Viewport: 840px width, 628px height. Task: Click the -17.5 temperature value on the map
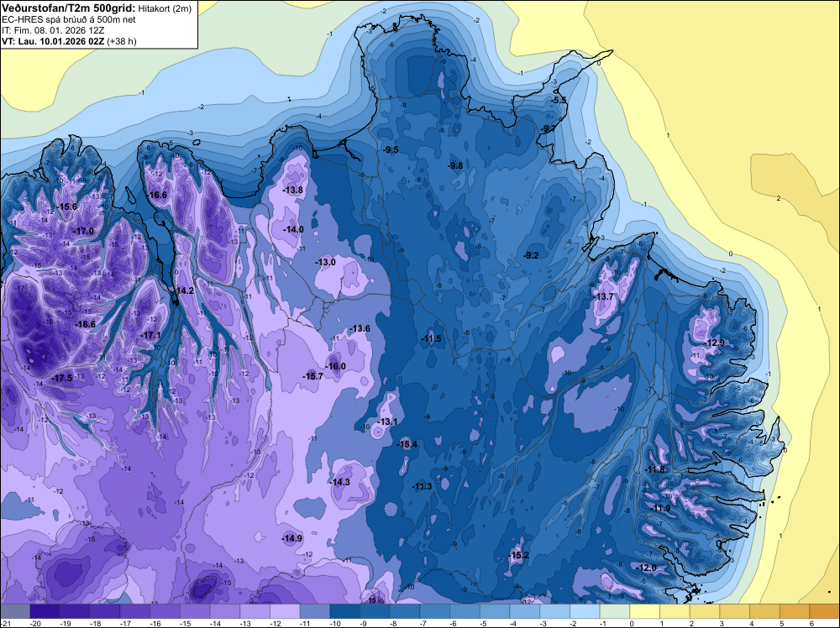pyautogui.click(x=61, y=378)
